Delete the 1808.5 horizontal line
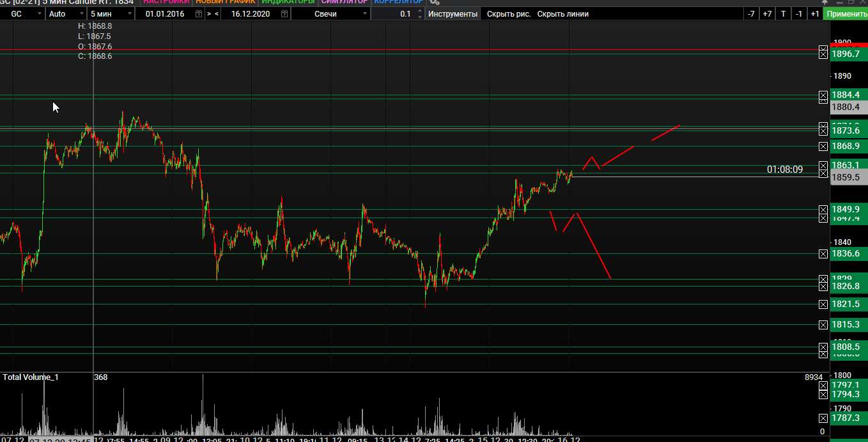This screenshot has width=868, height=442. tap(823, 347)
